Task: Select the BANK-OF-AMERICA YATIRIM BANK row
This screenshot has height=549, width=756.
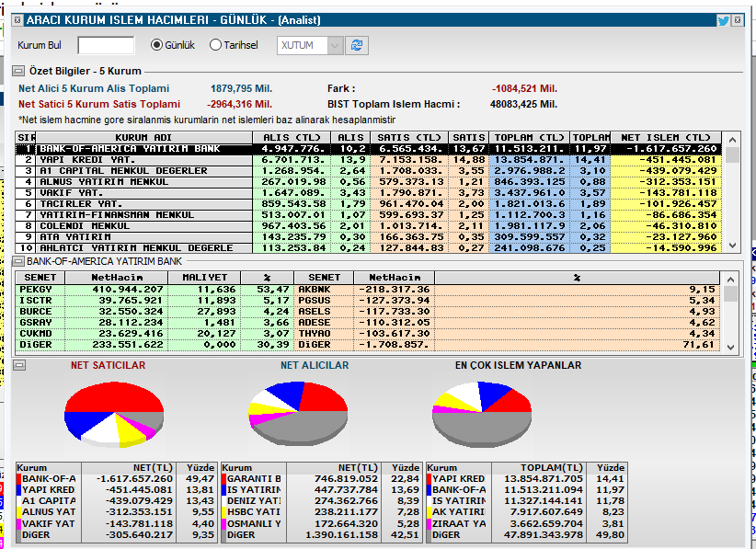Action: coord(369,148)
